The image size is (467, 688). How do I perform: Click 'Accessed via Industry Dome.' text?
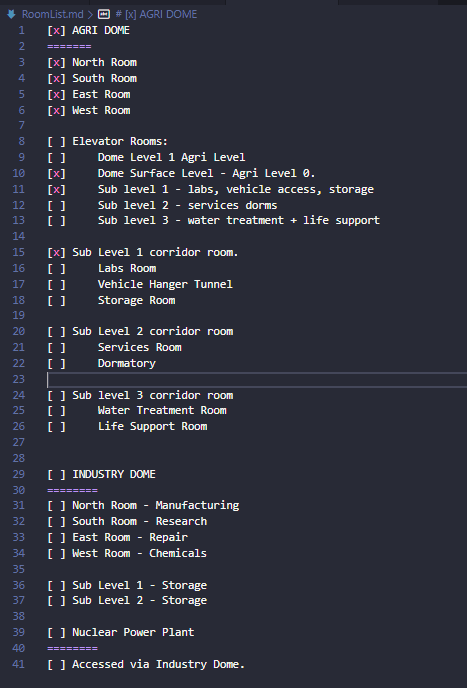pos(158,664)
